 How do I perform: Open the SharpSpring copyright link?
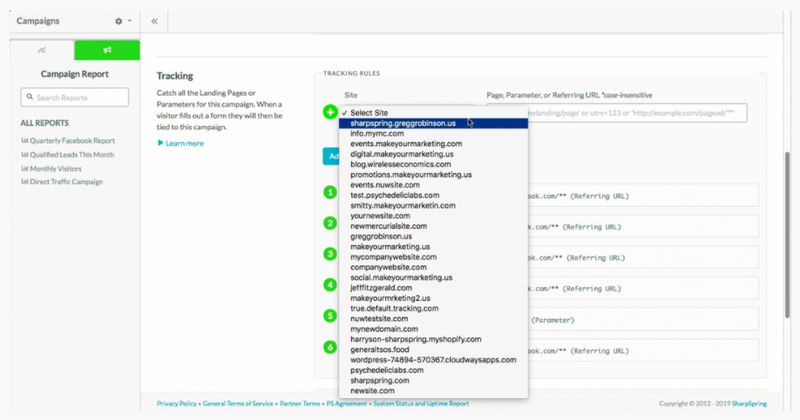pos(749,404)
